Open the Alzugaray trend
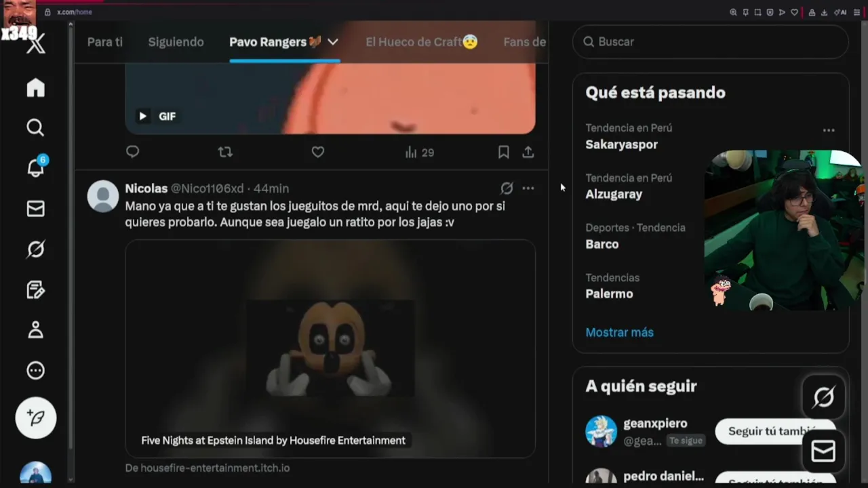This screenshot has height=488, width=868. pos(614,194)
